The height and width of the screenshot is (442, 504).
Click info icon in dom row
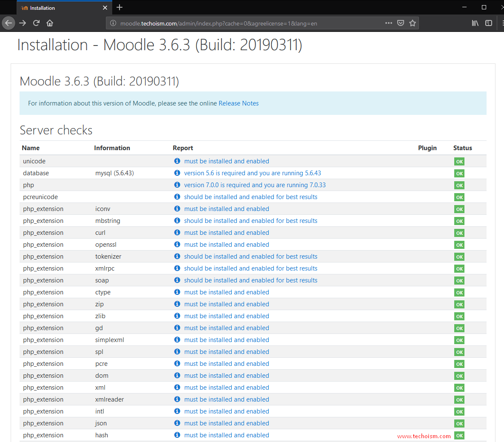tap(177, 375)
